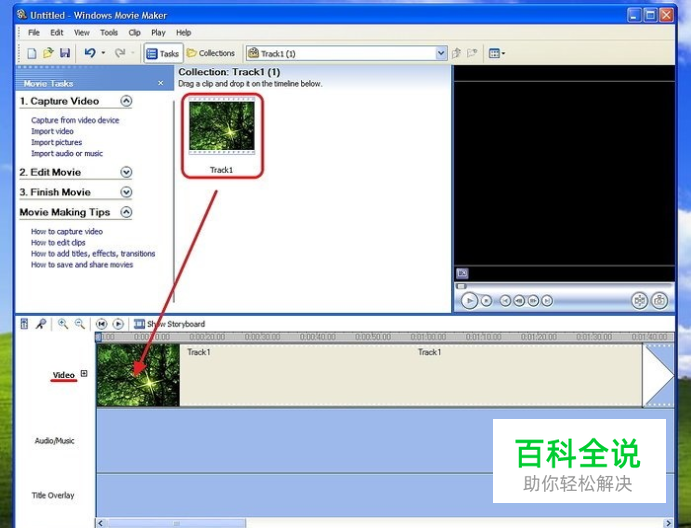
Task: Take a picture from preview
Action: click(x=659, y=301)
